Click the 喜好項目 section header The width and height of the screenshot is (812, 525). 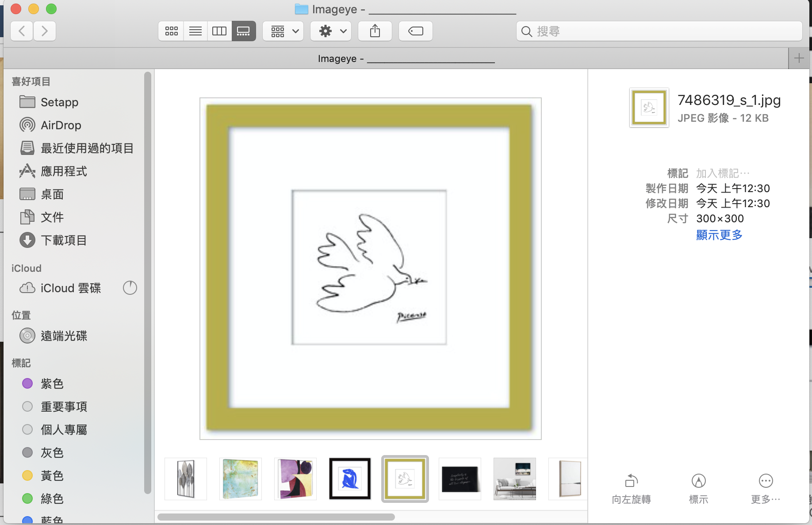click(x=31, y=81)
